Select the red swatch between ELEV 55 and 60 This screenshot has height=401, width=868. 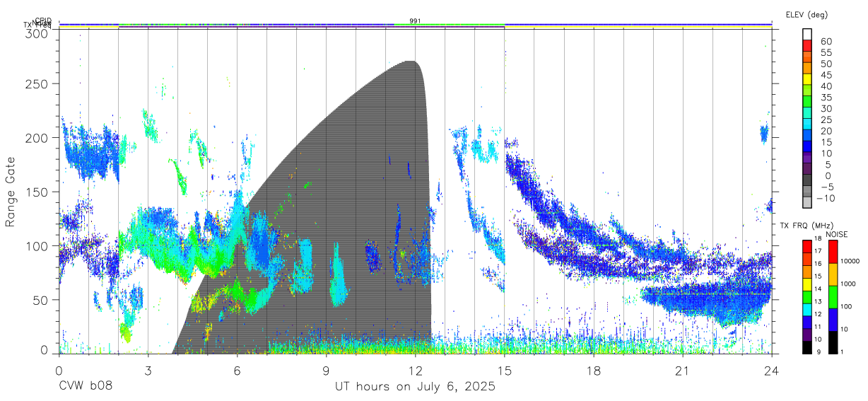pos(807,47)
